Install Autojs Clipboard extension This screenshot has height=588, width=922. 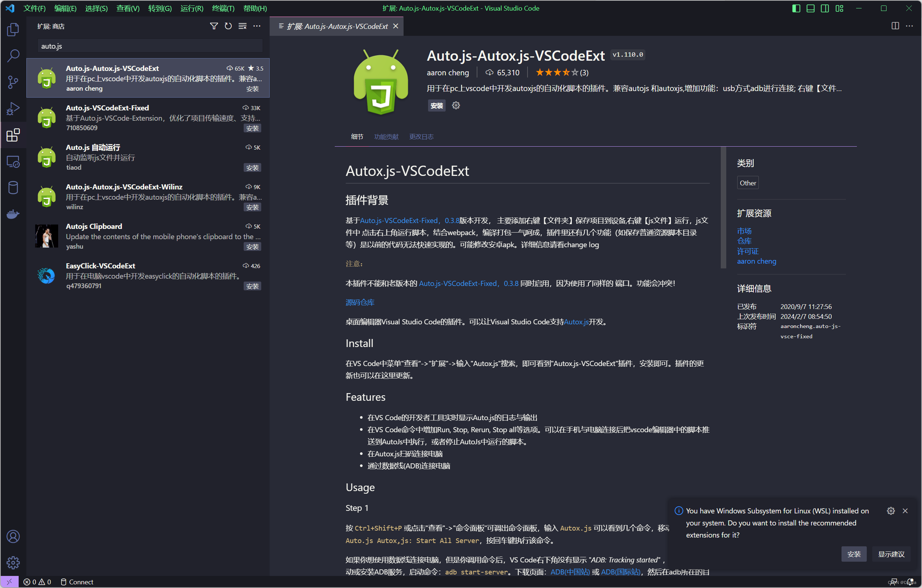(x=252, y=247)
